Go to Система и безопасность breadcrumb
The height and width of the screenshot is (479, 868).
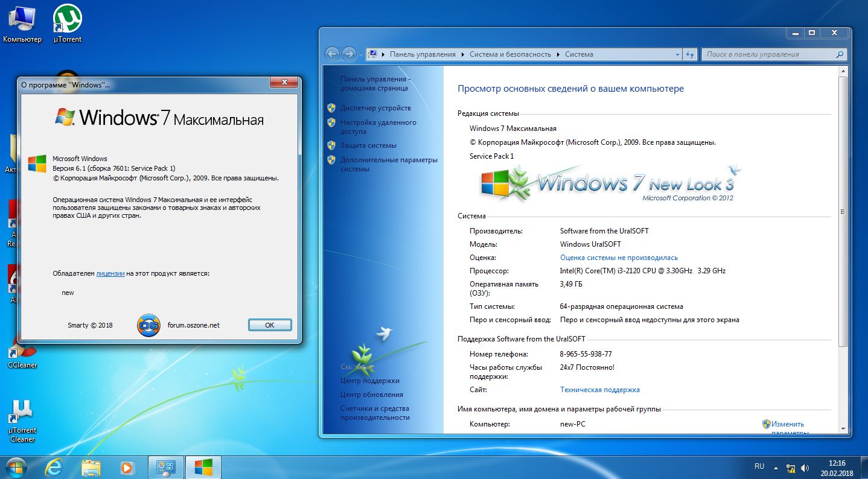click(x=510, y=54)
